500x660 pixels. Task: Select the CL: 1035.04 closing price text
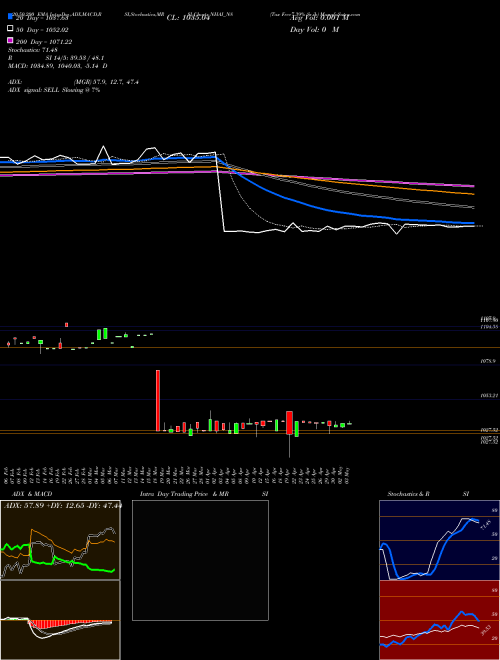click(188, 18)
